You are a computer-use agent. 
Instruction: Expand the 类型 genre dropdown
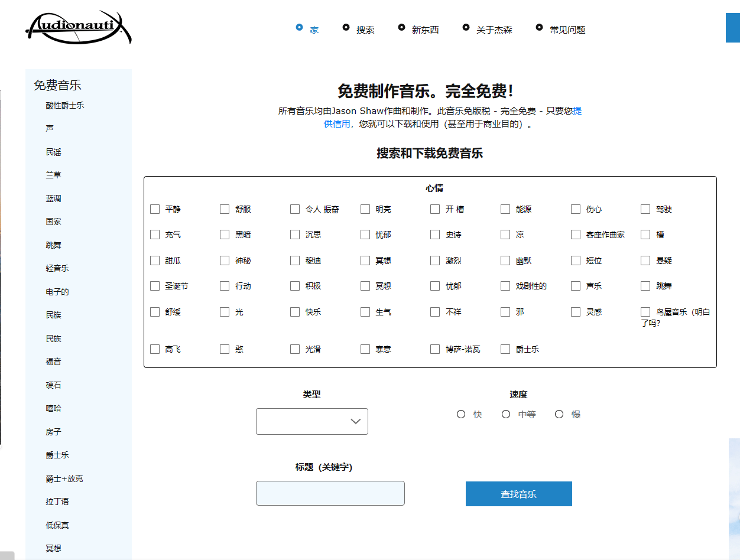coord(311,421)
